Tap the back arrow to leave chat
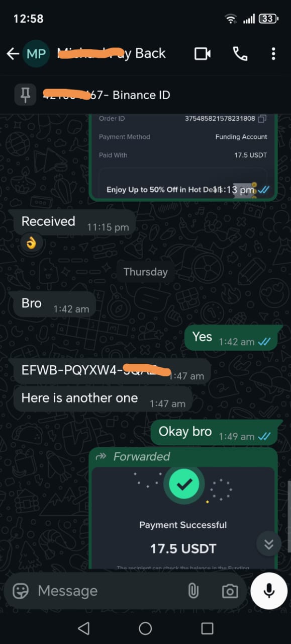This screenshot has width=291, height=644. pos(13,54)
